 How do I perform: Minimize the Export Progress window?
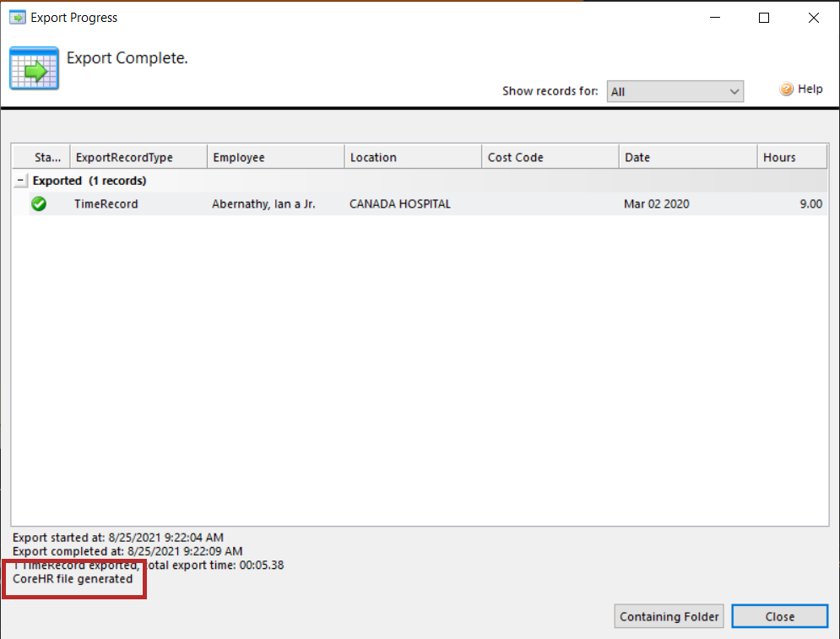click(714, 18)
